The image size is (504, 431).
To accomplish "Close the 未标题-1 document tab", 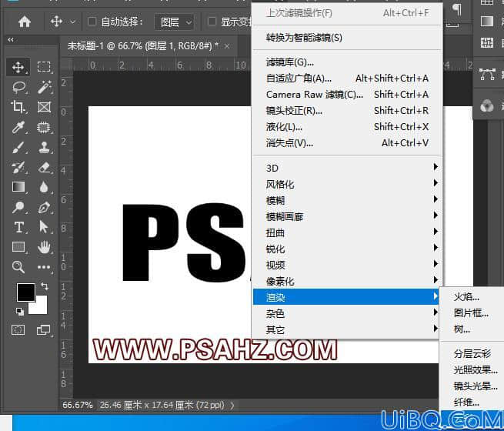I will (227, 46).
